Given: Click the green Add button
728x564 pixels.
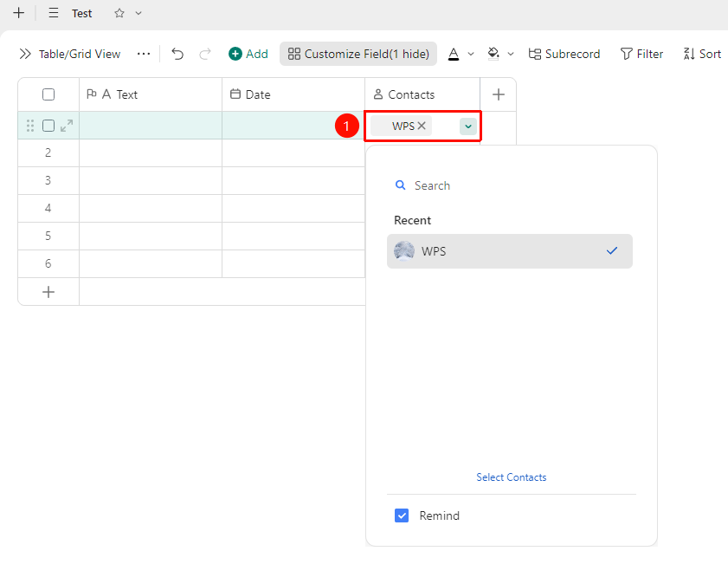Looking at the screenshot, I should [x=248, y=54].
